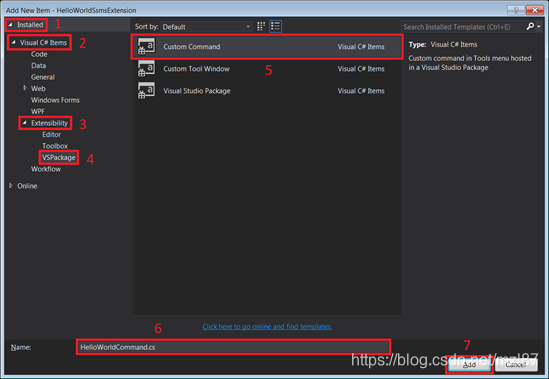Select the General category
The height and width of the screenshot is (379, 549).
[x=43, y=77]
